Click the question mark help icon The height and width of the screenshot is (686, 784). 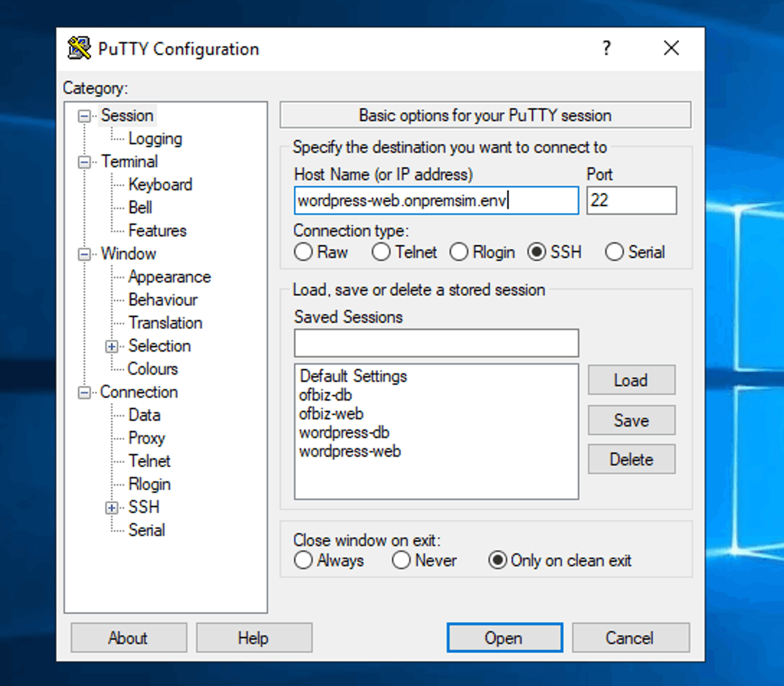tap(606, 48)
